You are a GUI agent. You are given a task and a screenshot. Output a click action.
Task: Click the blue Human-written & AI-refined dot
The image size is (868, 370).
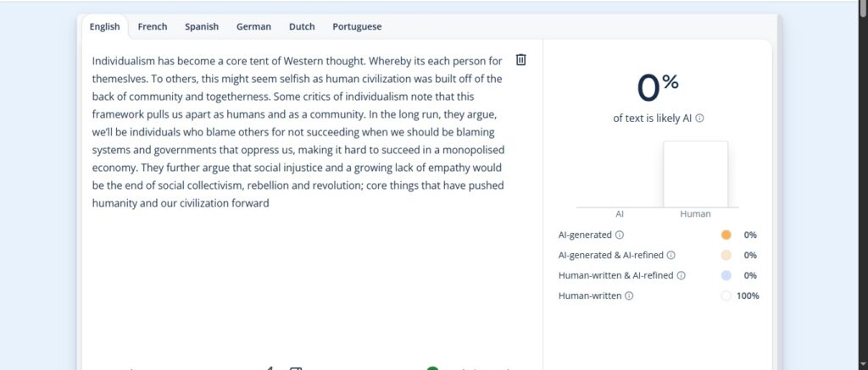tap(726, 275)
